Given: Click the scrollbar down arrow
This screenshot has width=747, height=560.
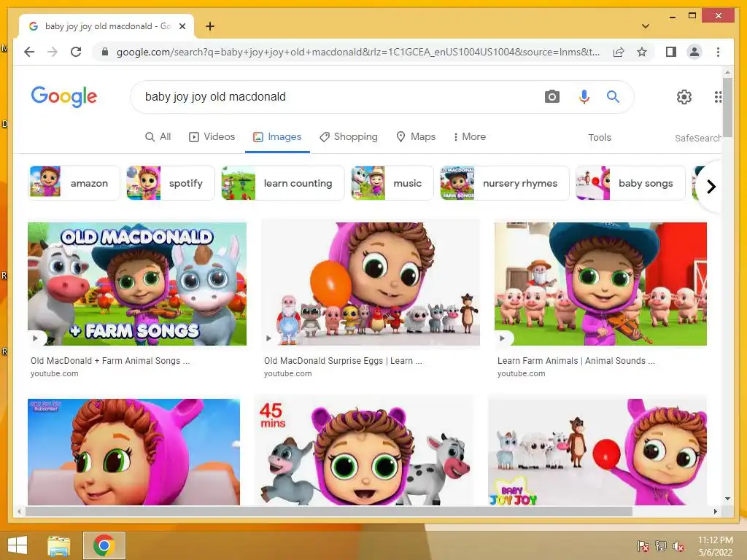Looking at the screenshot, I should pos(727,499).
